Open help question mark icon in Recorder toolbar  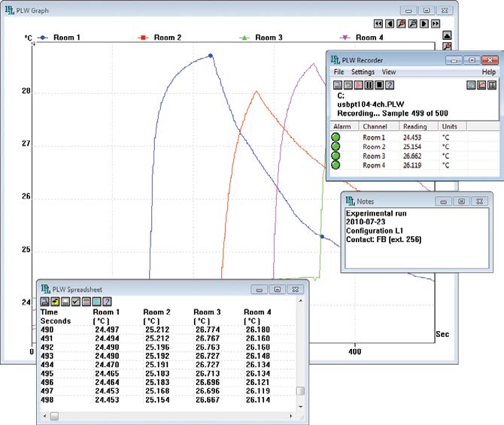click(x=390, y=84)
